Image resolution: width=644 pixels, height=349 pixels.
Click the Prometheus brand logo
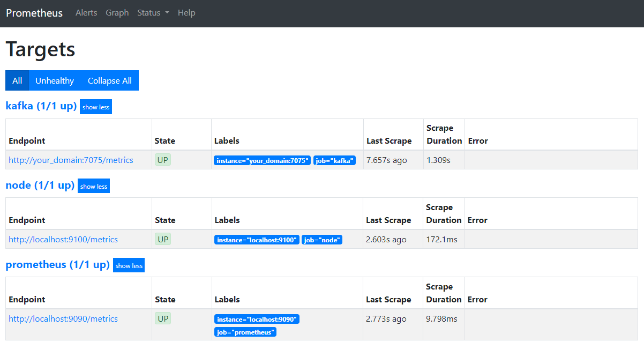click(34, 13)
